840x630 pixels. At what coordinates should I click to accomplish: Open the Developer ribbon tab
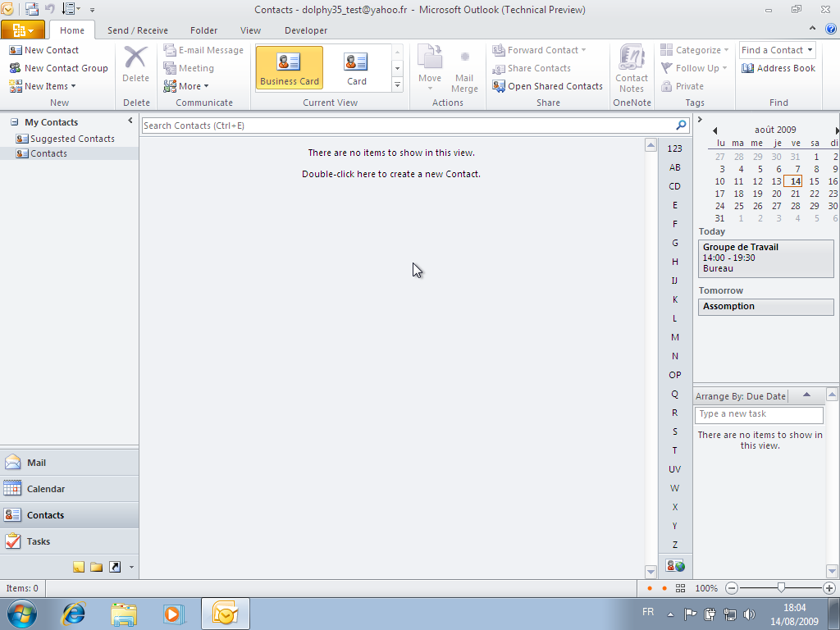coord(306,30)
